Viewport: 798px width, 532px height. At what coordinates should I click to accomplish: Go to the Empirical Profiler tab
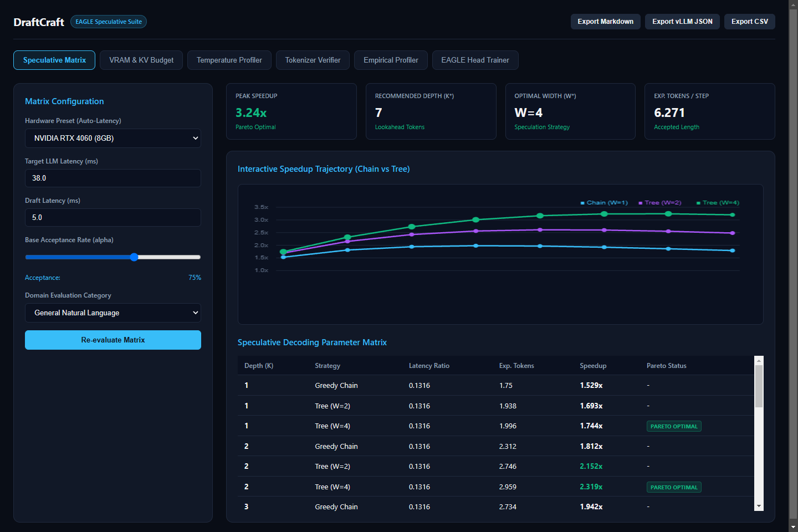coord(391,60)
